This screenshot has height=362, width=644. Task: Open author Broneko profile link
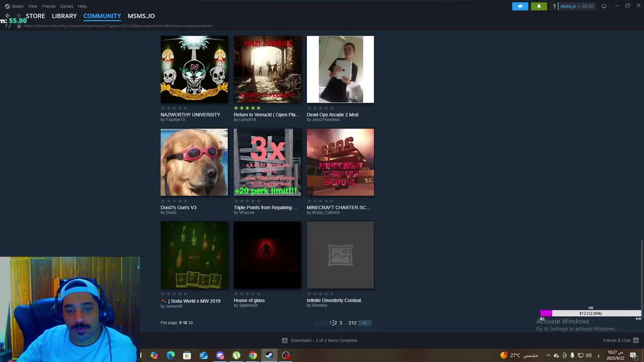320,306
